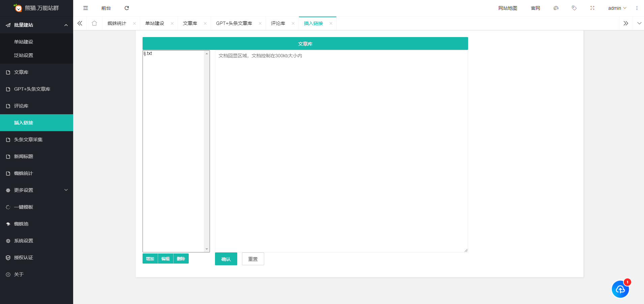The height and width of the screenshot is (304, 644).
Task: Click into the document echo textarea
Action: coord(341,151)
